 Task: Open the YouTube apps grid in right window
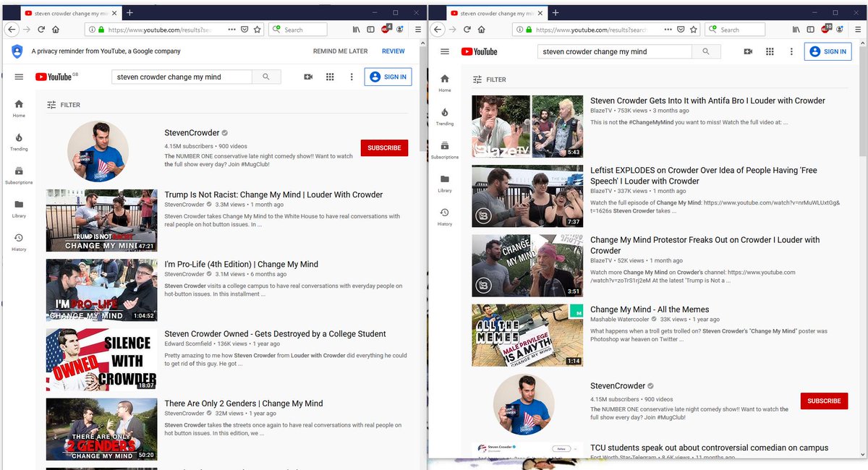770,51
